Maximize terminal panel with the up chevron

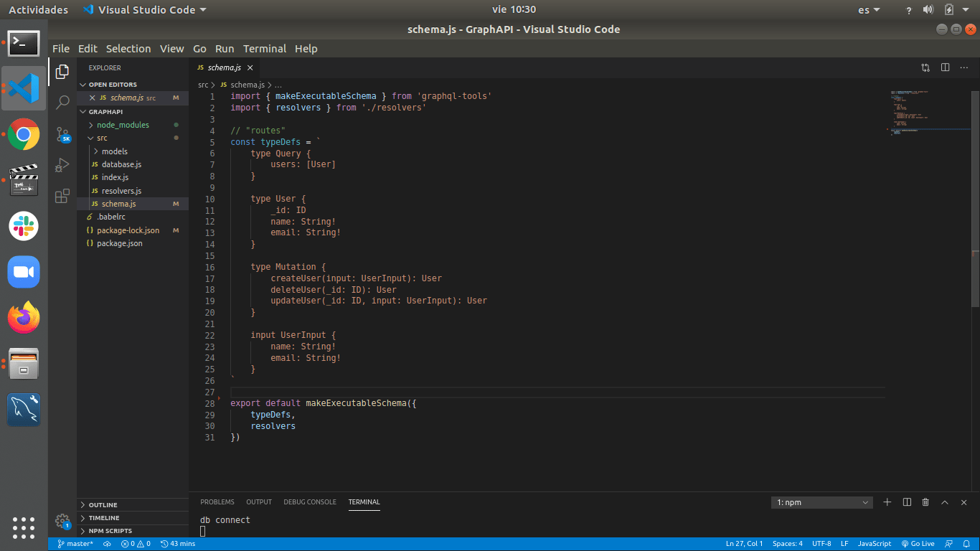click(x=945, y=502)
